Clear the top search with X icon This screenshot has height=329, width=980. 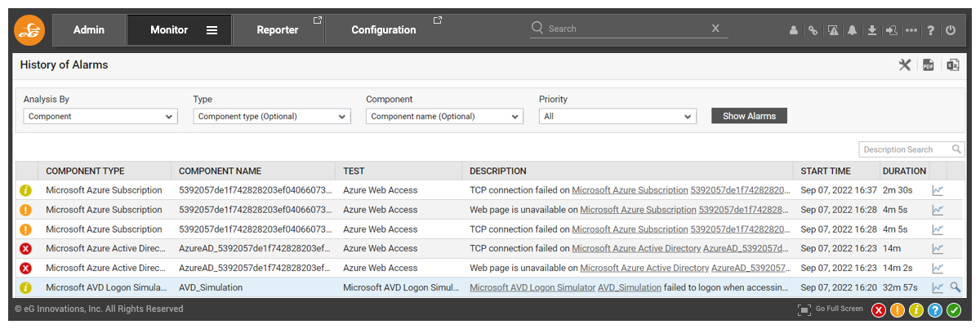[715, 29]
